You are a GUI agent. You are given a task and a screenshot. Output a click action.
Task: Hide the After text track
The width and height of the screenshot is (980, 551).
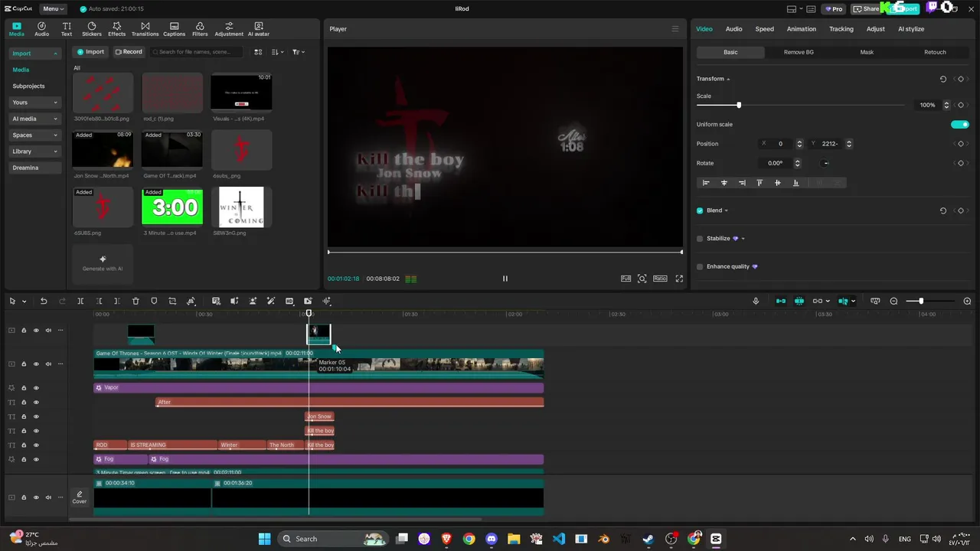tap(36, 403)
